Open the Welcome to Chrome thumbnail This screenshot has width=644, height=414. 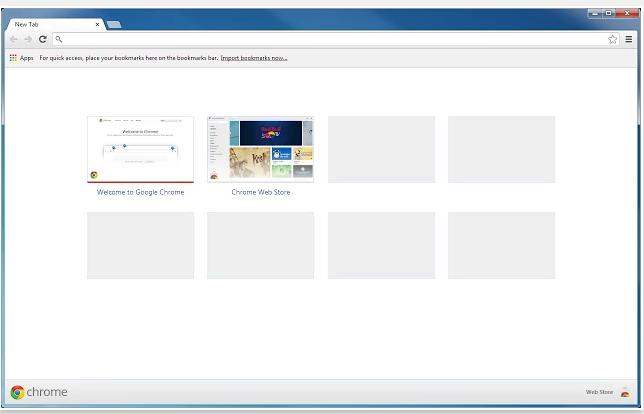tap(140, 150)
